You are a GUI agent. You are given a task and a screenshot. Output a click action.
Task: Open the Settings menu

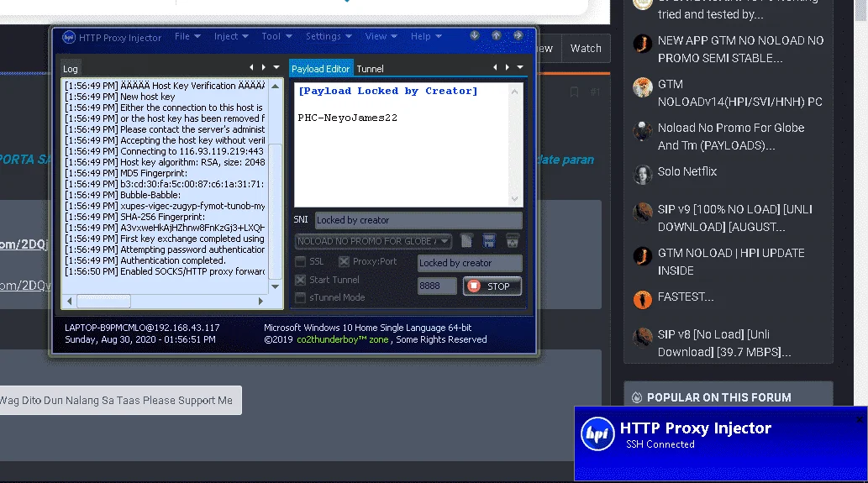tap(329, 36)
